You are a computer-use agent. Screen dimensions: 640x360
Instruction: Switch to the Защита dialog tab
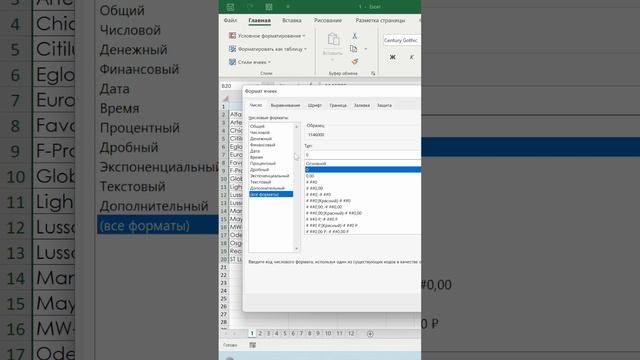384,105
